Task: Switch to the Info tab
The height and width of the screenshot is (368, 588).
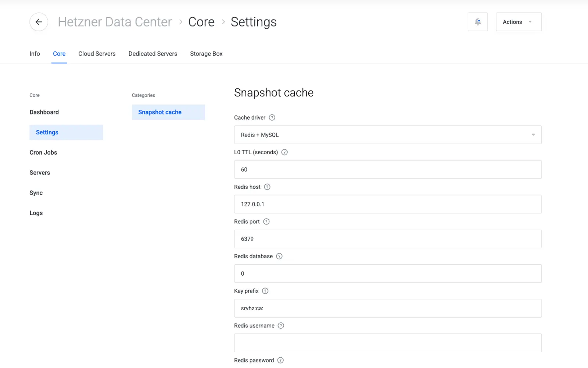Action: pyautogui.click(x=35, y=54)
